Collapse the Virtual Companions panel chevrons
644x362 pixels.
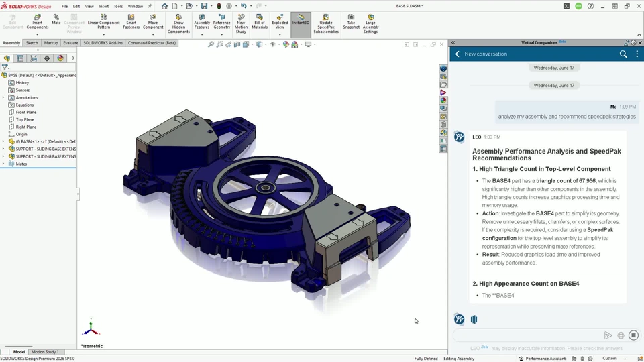tap(453, 43)
